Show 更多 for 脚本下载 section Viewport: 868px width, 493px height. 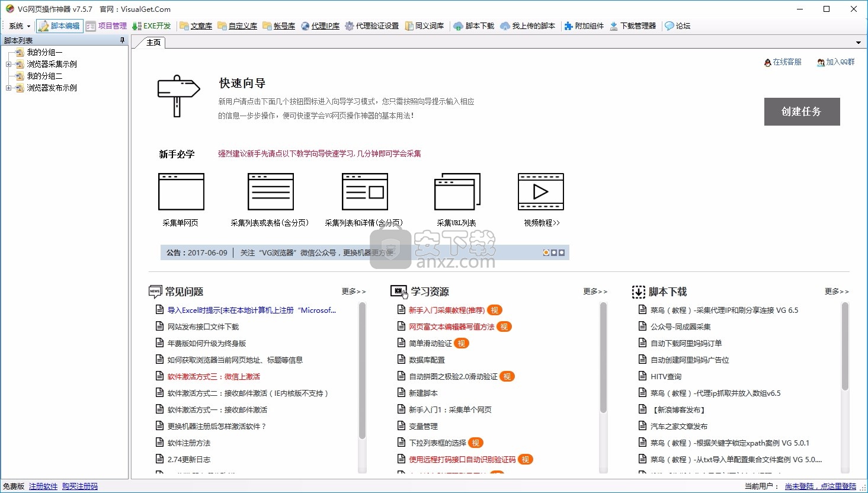point(837,292)
